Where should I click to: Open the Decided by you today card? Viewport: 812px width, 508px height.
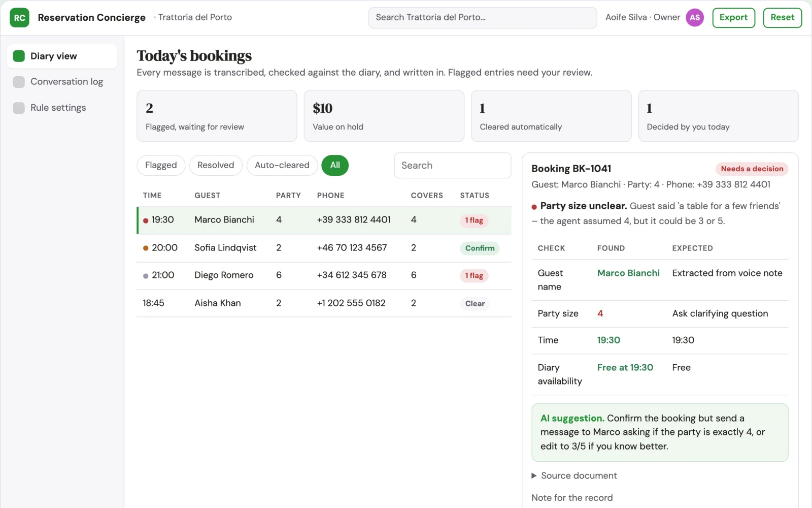[718, 116]
